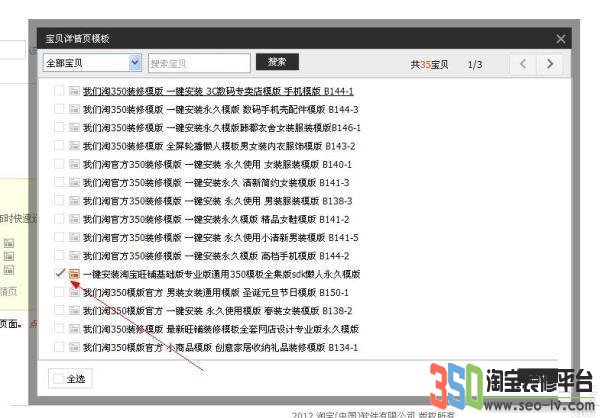Image resolution: width=600 pixels, height=418 pixels.
Task: Click the template icon beside the B144-2 item
Action: click(x=74, y=256)
